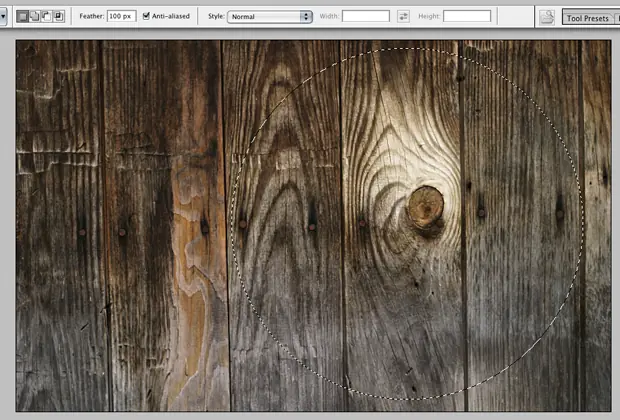Focus the Height input field
The width and height of the screenshot is (620, 420).
coord(467,16)
